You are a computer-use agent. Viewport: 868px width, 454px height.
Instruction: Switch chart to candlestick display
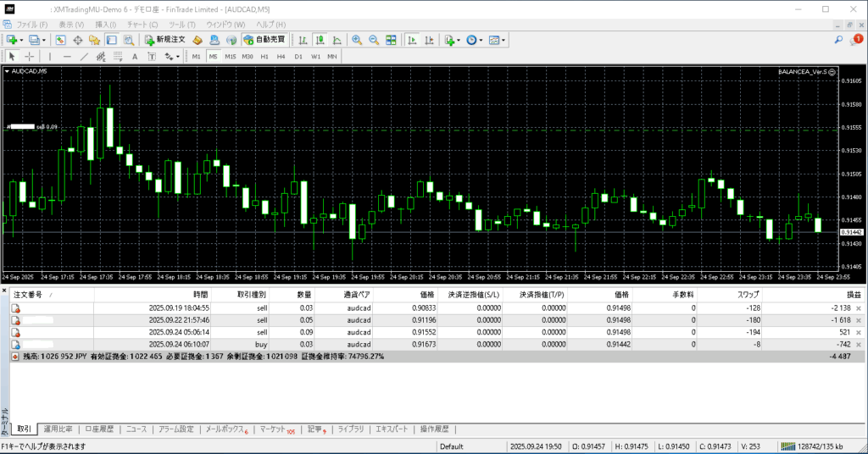pyautogui.click(x=321, y=40)
